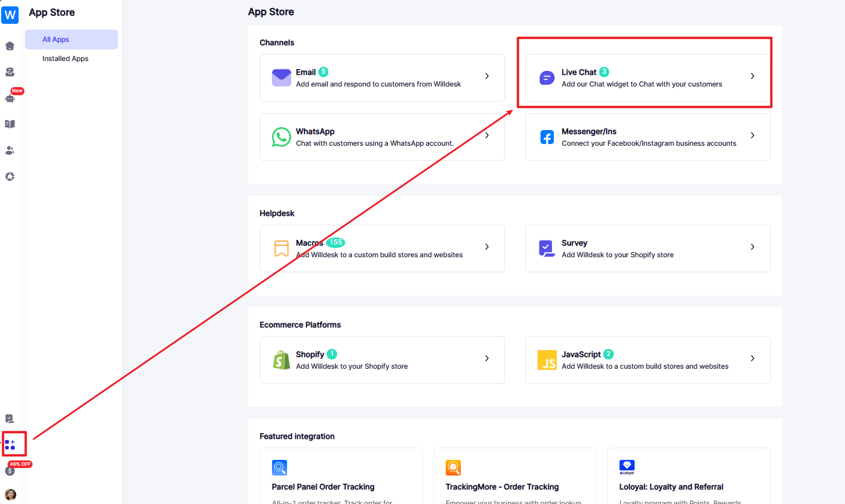The image size is (845, 504).
Task: Open the Home icon in sidebar
Action: (x=10, y=46)
